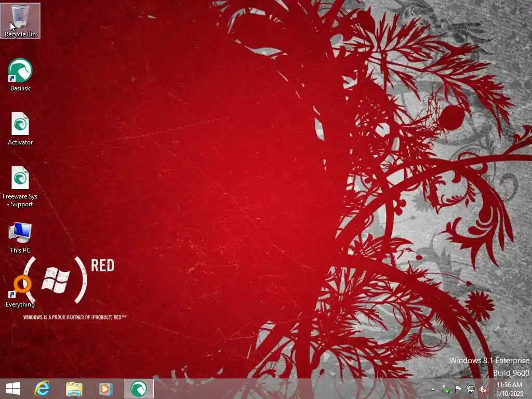
Task: Open the Windows Start button
Action: tap(13, 389)
